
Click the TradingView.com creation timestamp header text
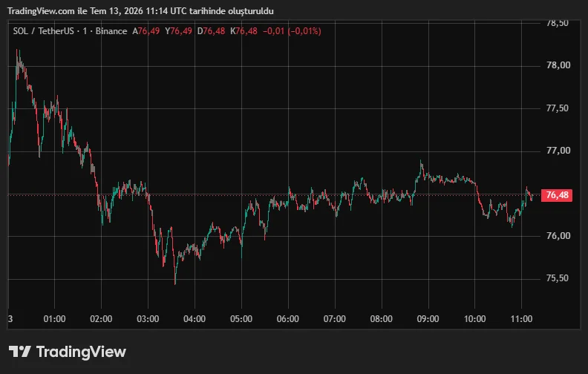[140, 11]
